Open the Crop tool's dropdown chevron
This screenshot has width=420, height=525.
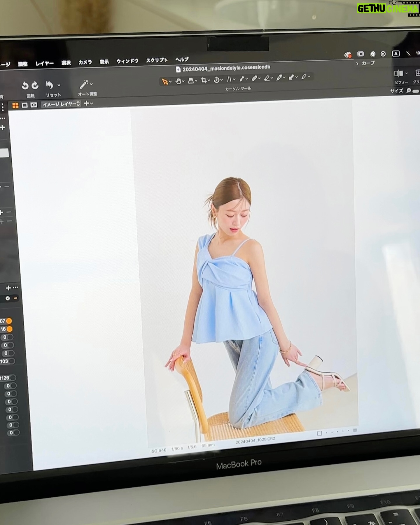pyautogui.click(x=209, y=80)
